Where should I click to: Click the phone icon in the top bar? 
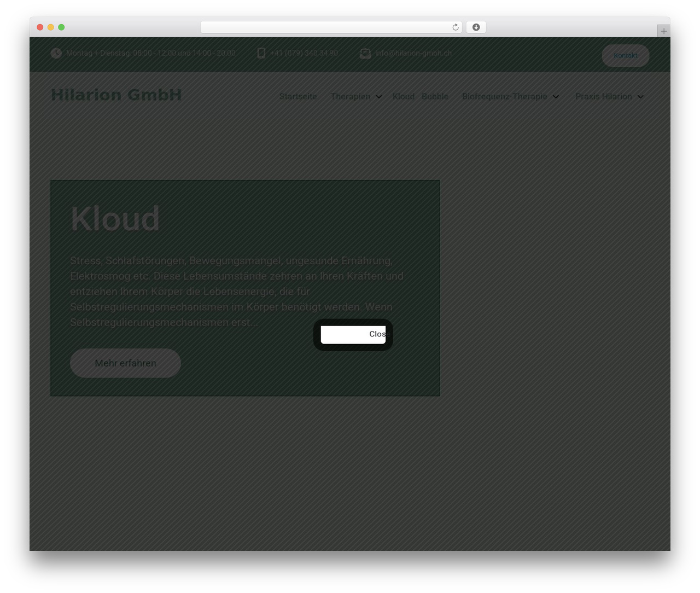coord(261,53)
